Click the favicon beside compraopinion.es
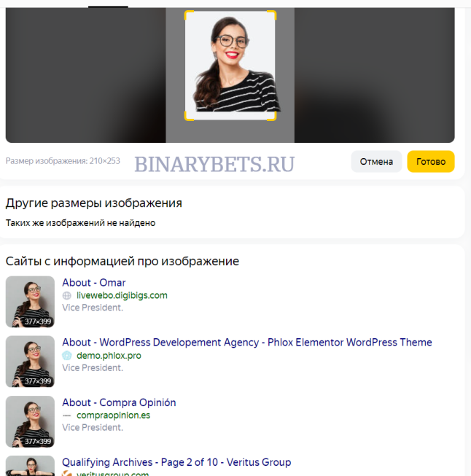The image size is (471, 476). (x=67, y=415)
